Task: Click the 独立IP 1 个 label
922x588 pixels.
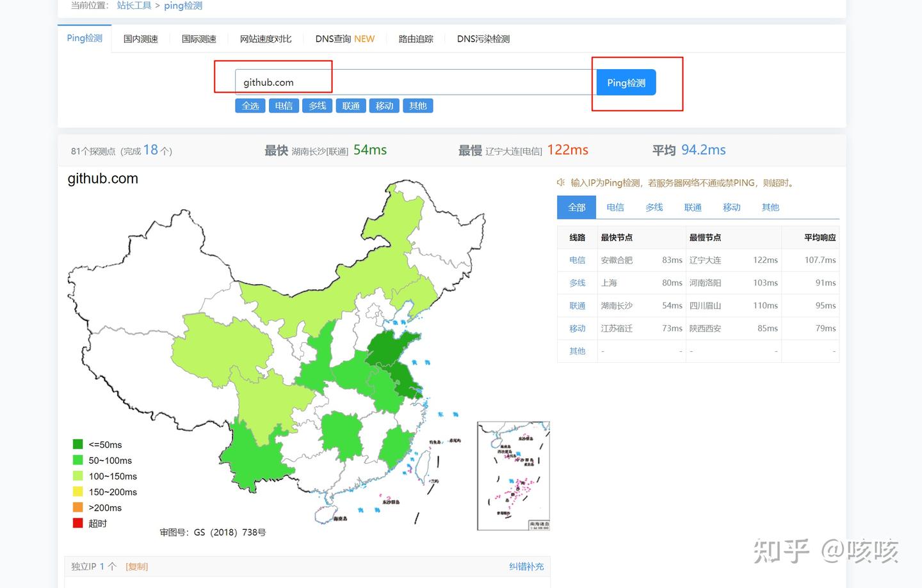Action: 93,566
